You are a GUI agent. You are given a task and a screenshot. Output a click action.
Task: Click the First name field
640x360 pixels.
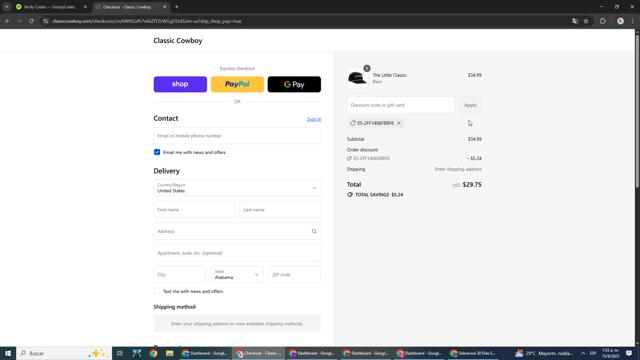[194, 209]
